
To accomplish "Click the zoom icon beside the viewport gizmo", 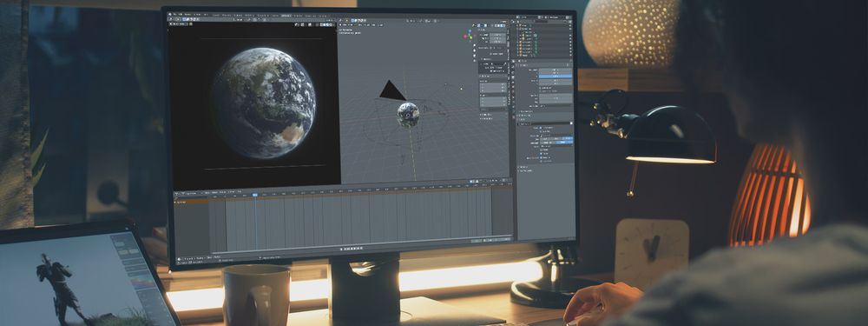I will point(475,45).
